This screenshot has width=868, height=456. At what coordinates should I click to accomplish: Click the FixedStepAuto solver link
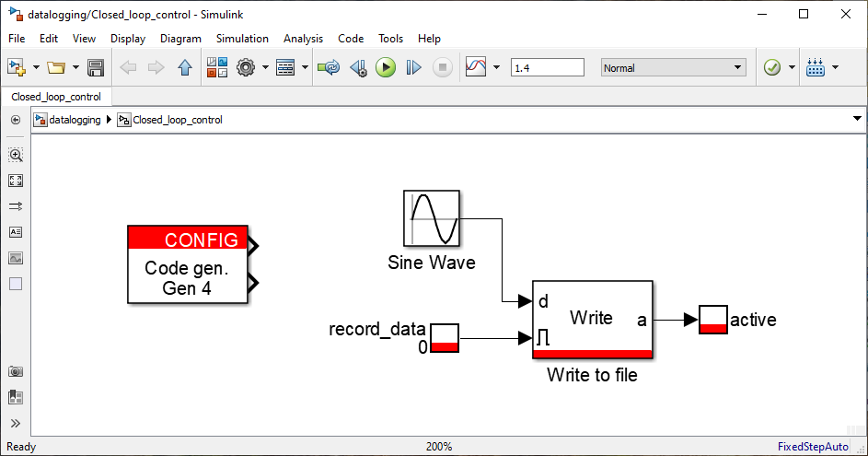[813, 447]
